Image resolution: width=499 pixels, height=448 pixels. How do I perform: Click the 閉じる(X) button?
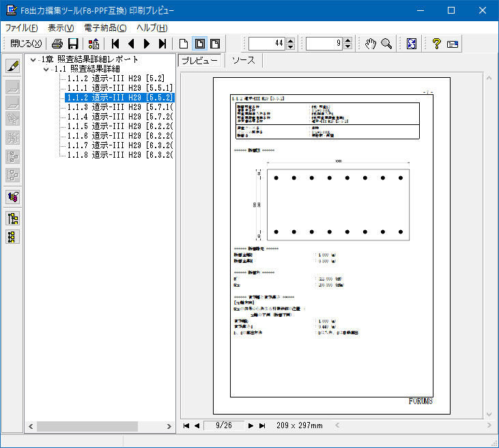pos(26,44)
